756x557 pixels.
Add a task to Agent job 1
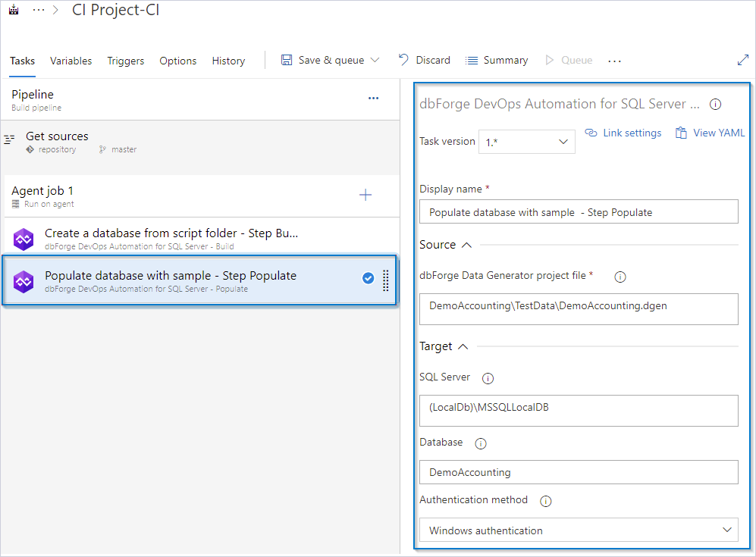coord(365,196)
